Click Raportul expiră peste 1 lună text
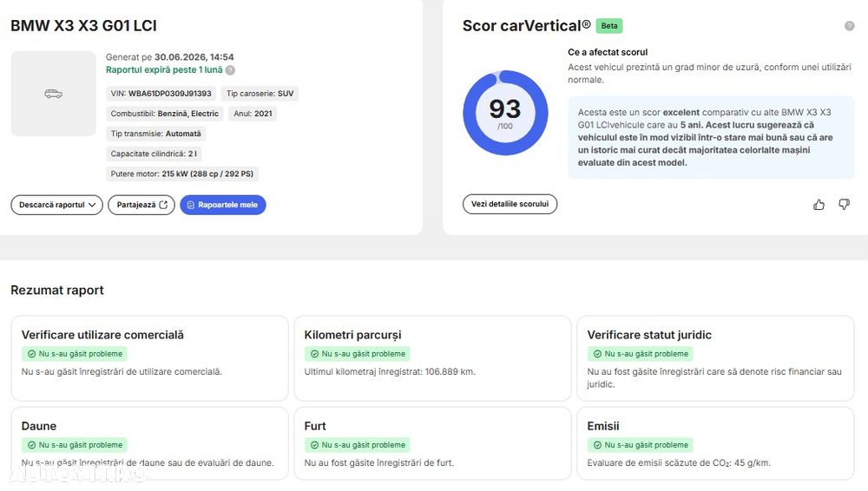This screenshot has width=868, height=491. point(164,69)
